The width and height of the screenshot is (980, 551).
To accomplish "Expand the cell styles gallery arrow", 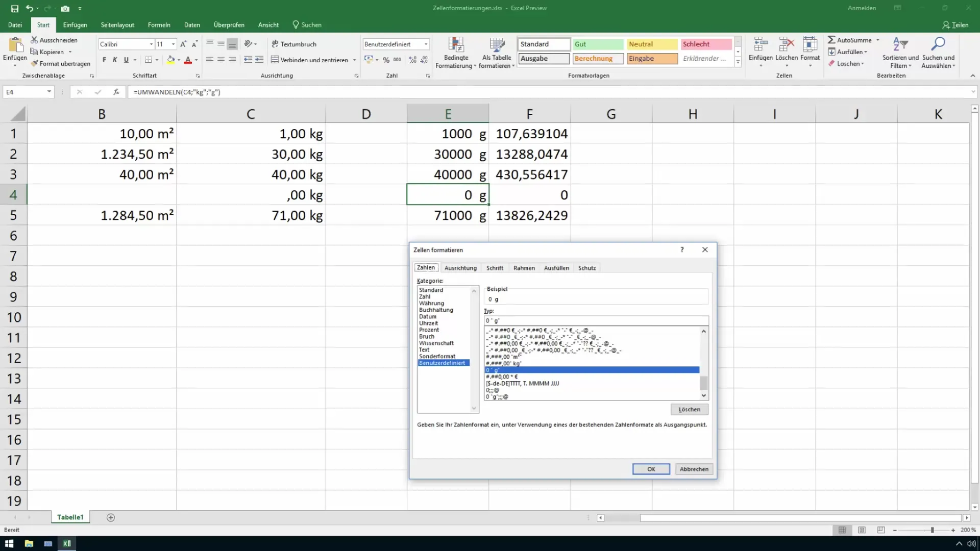I will [x=738, y=62].
